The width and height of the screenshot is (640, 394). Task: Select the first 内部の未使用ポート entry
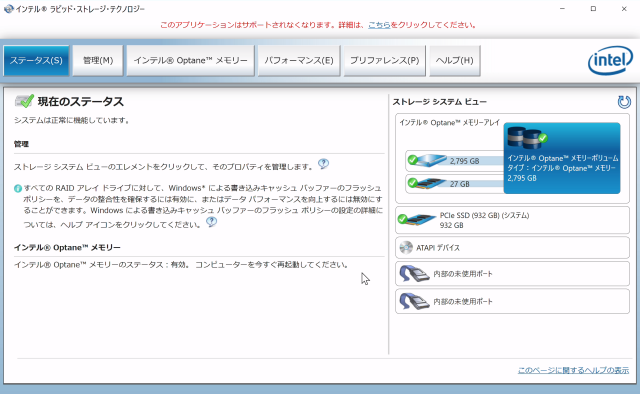click(512, 274)
